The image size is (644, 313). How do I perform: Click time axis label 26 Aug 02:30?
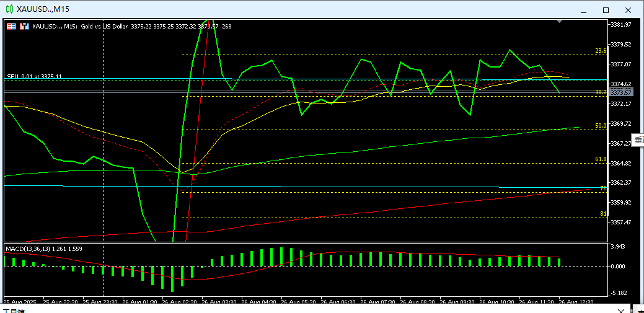[180, 302]
